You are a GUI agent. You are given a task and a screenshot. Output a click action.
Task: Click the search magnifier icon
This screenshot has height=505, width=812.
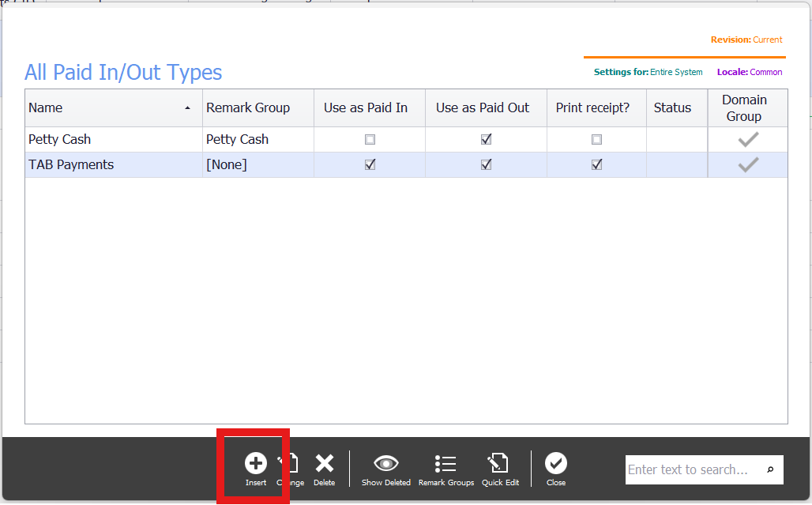[x=771, y=469]
